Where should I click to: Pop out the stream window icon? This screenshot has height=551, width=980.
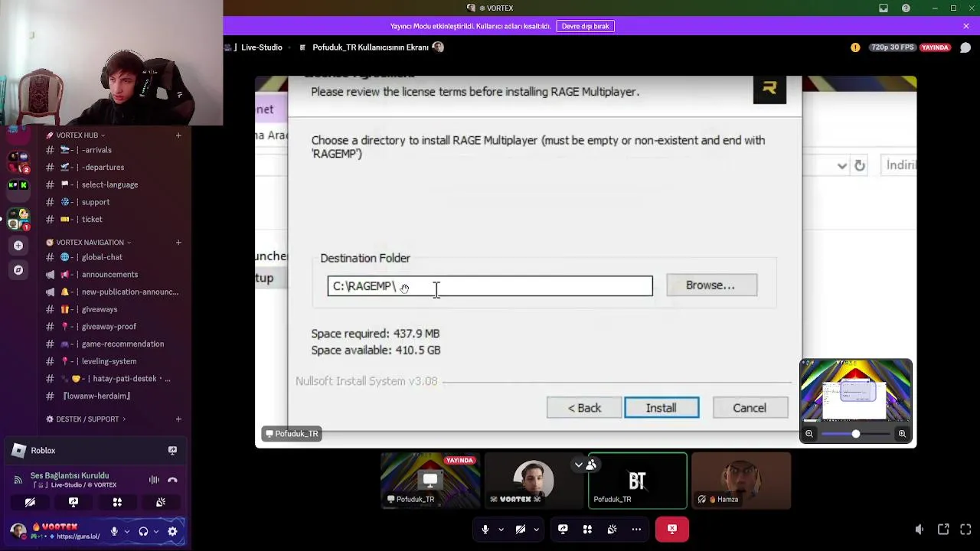[943, 529]
